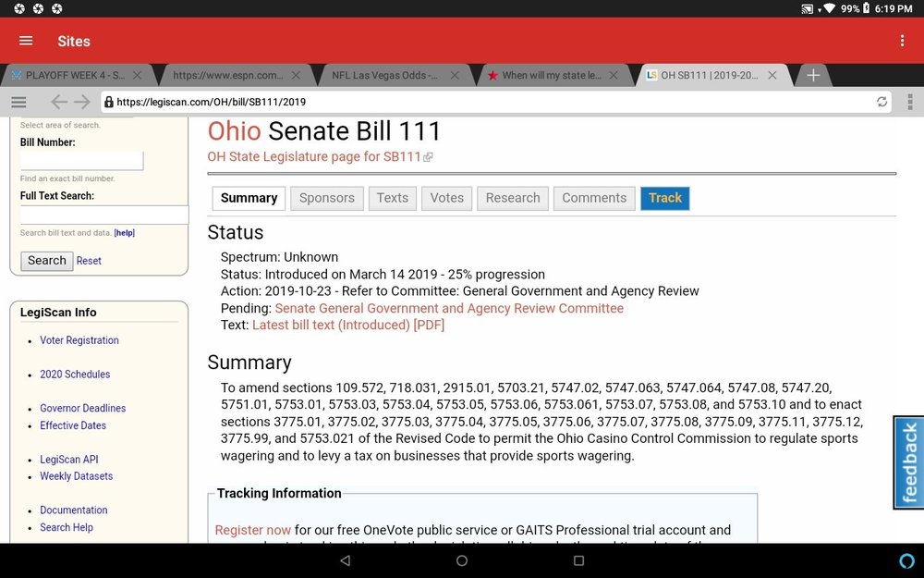Switch to the PLAYOFF WEEK 4 tab
The width and height of the screenshot is (924, 578).
pos(76,76)
